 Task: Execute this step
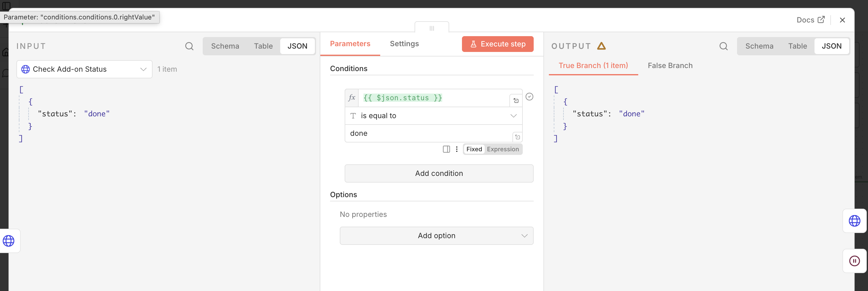point(497,44)
